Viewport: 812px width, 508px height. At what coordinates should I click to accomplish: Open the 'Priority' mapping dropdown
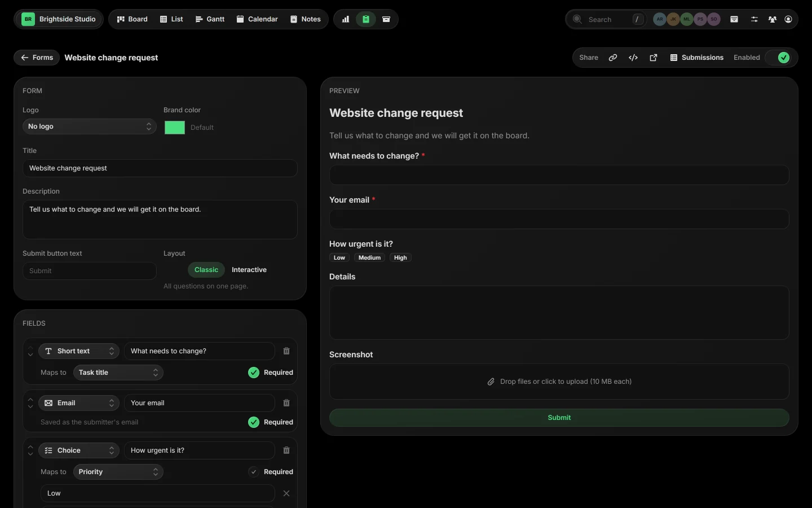[x=118, y=472]
